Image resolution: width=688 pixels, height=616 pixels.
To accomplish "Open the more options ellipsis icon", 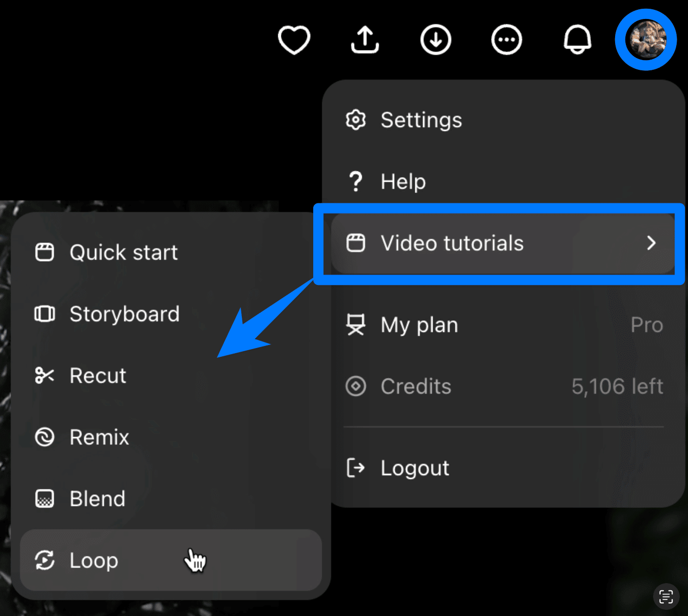I will [x=506, y=40].
